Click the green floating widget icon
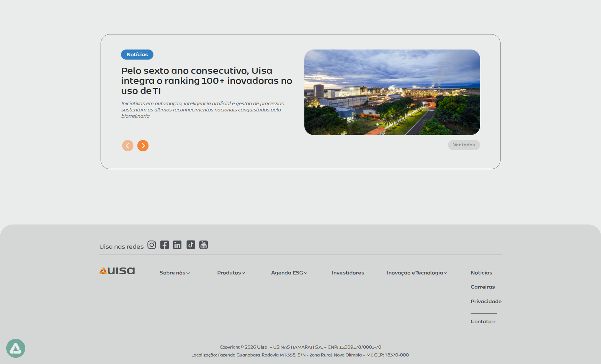Image resolution: width=601 pixels, height=364 pixels. (16, 348)
